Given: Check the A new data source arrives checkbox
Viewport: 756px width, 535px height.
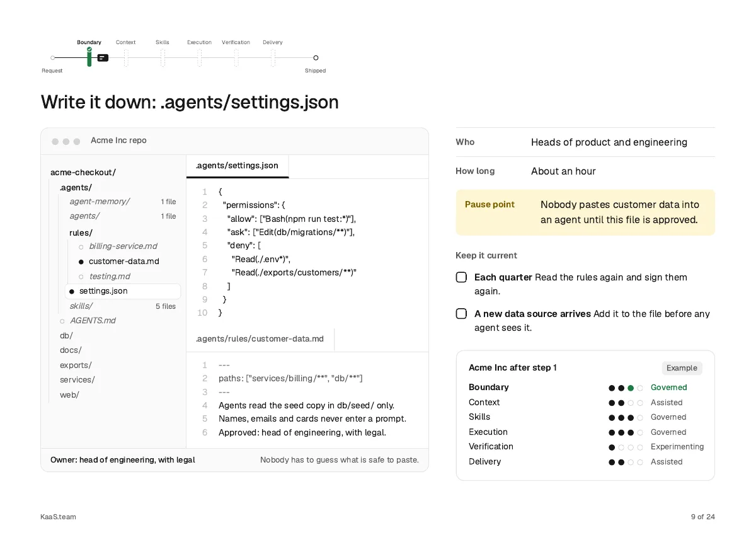Looking at the screenshot, I should click(x=461, y=314).
